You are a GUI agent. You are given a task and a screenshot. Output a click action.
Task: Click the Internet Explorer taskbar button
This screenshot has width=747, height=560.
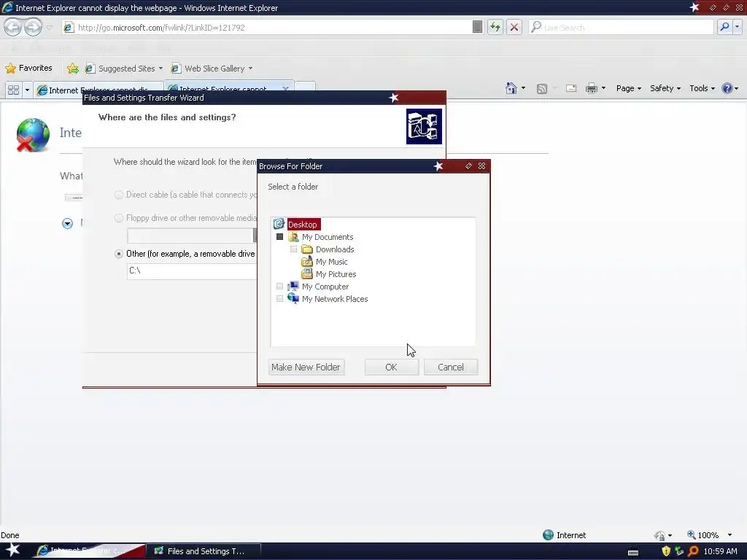[87, 551]
